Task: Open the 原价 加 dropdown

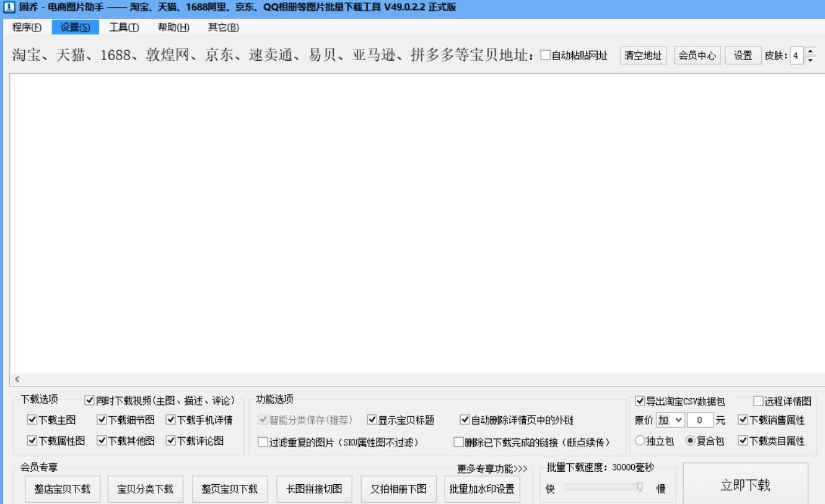Action: 670,420
